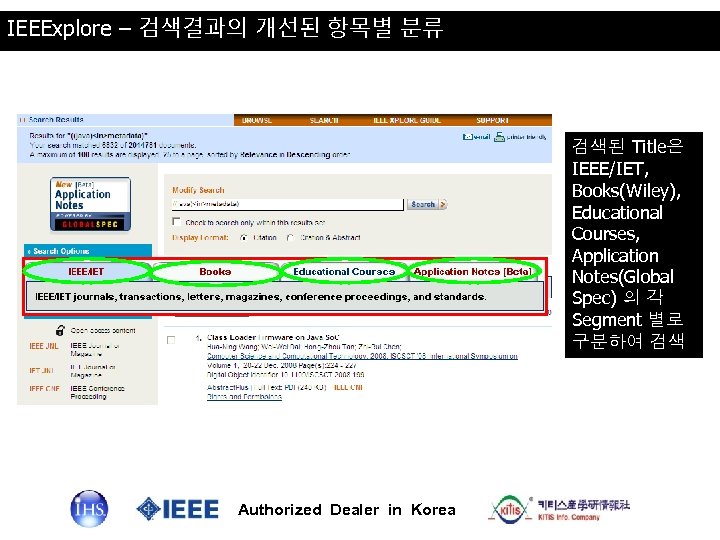The width and height of the screenshot is (720, 540).
Task: Open the Class Loader Firmware result title
Action: [x=273, y=338]
